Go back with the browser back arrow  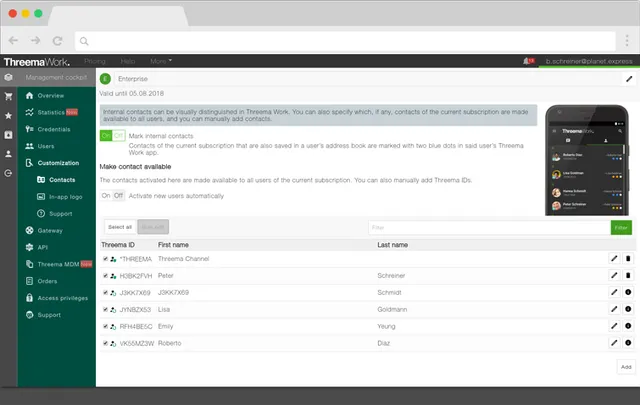pos(13,40)
